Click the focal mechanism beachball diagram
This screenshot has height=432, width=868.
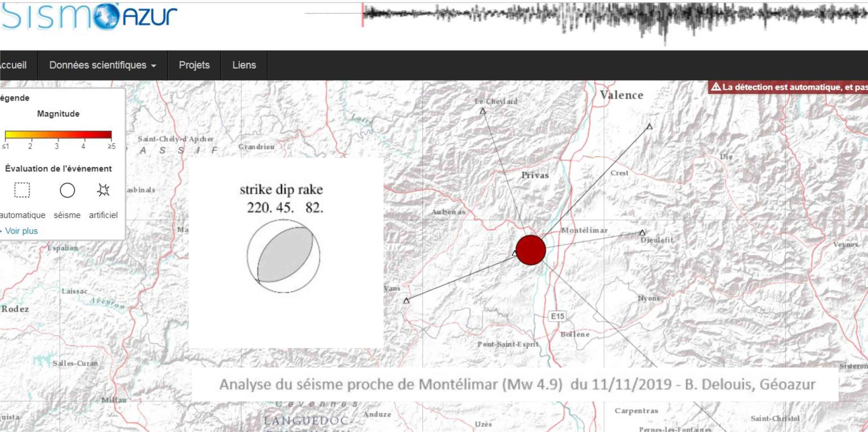[x=283, y=256]
